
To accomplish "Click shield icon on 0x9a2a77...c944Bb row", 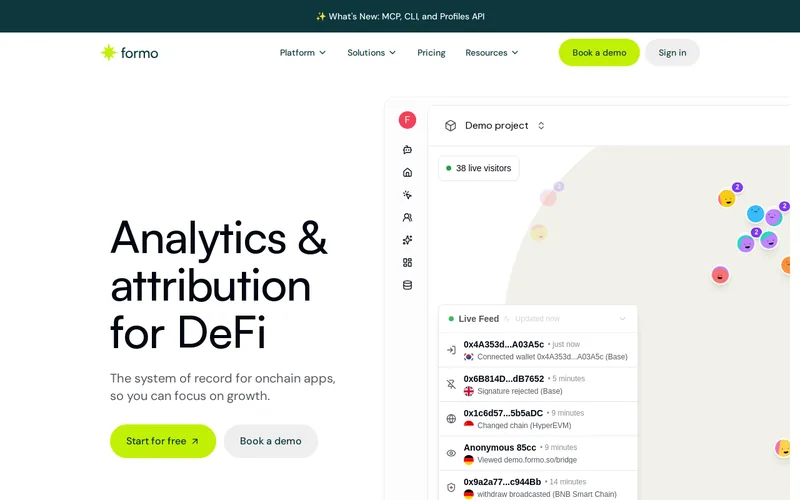I will pos(451,488).
